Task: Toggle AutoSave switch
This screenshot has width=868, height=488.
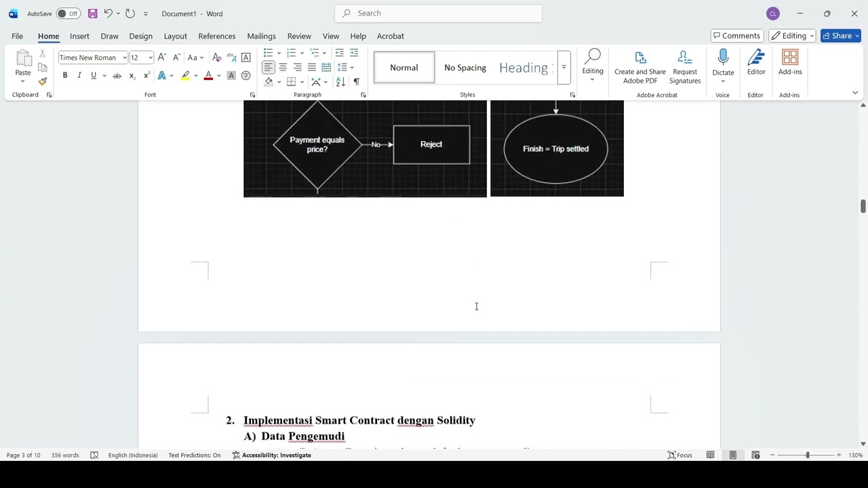Action: click(68, 14)
